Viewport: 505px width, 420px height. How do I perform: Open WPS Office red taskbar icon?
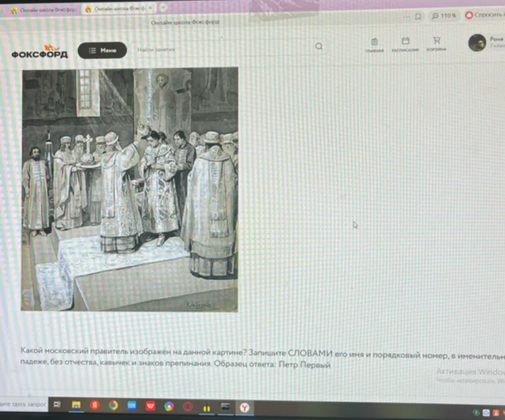click(x=150, y=406)
